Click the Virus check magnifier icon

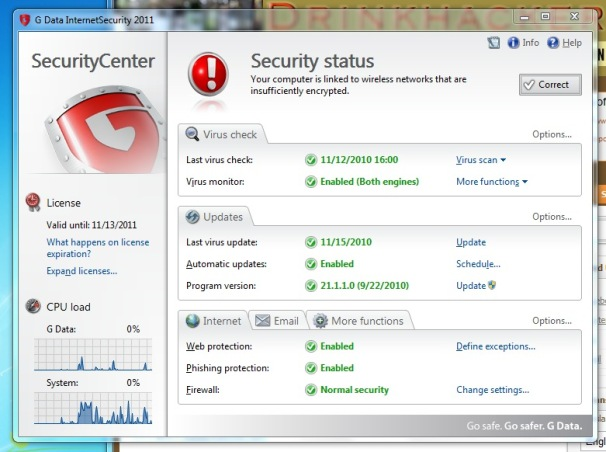(x=192, y=134)
